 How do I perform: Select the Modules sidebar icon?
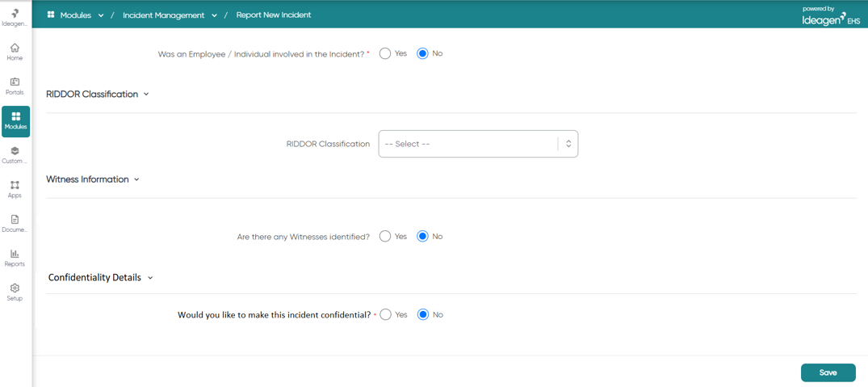15,121
